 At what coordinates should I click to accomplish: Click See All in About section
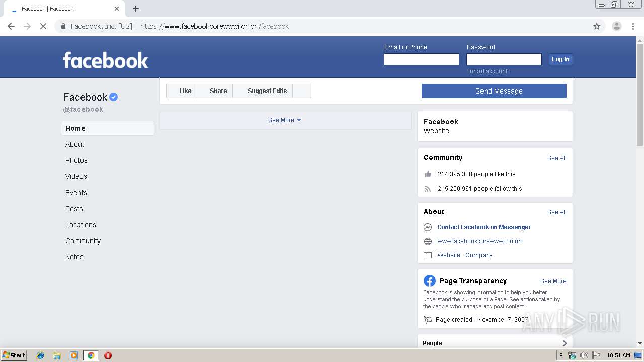[557, 212]
